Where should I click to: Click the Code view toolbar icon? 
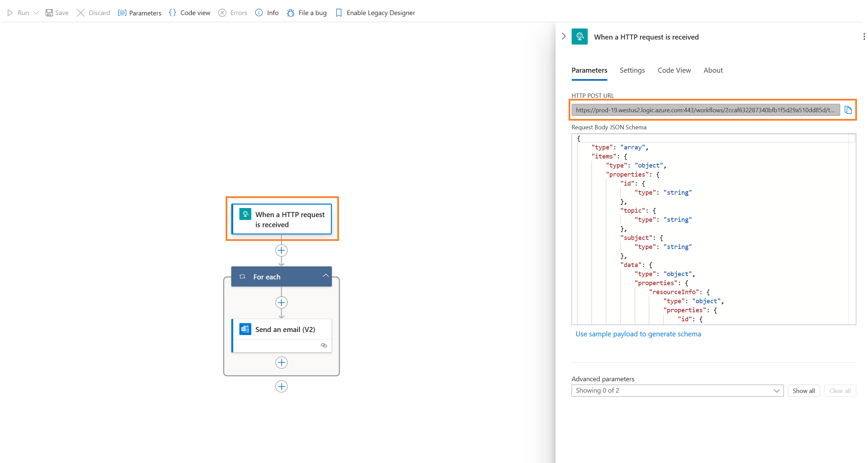coord(172,12)
